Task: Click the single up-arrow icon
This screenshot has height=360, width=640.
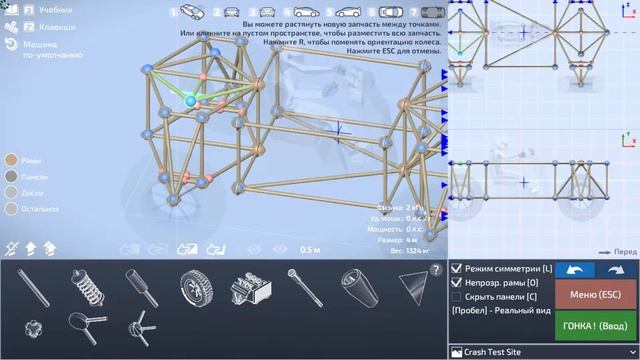Action: pos(31,249)
